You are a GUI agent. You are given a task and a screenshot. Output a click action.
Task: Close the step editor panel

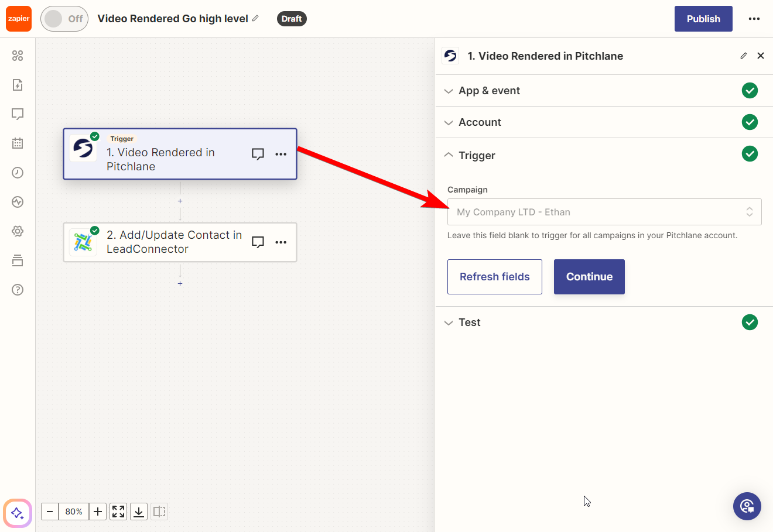[x=761, y=56]
